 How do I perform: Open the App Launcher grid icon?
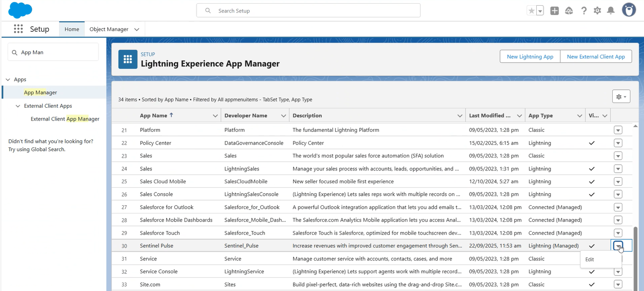coord(18,29)
